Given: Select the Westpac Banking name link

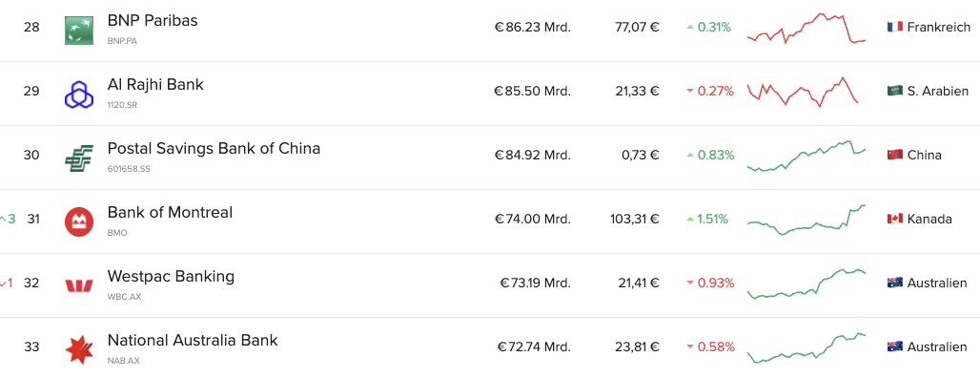Looking at the screenshot, I should 172,277.
